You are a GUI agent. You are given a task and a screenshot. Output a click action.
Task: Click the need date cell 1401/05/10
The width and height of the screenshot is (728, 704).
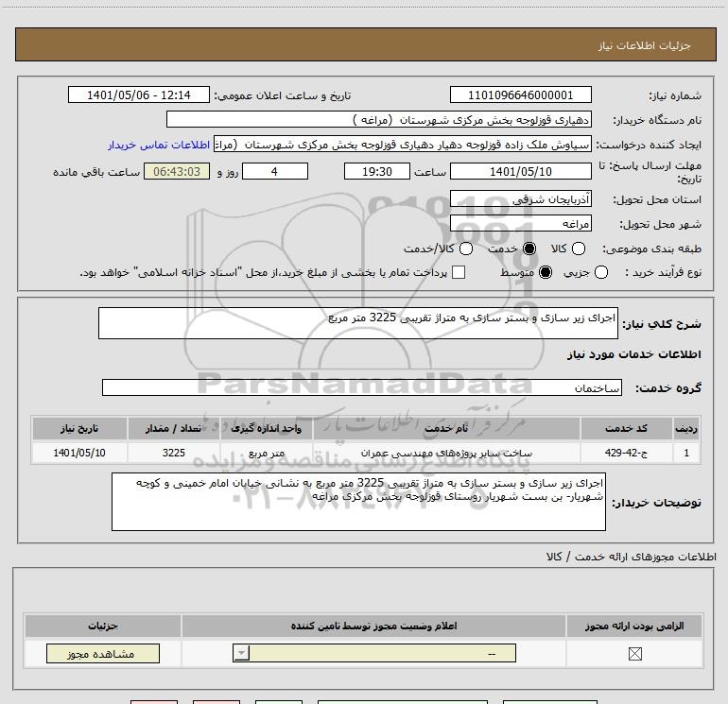click(79, 453)
